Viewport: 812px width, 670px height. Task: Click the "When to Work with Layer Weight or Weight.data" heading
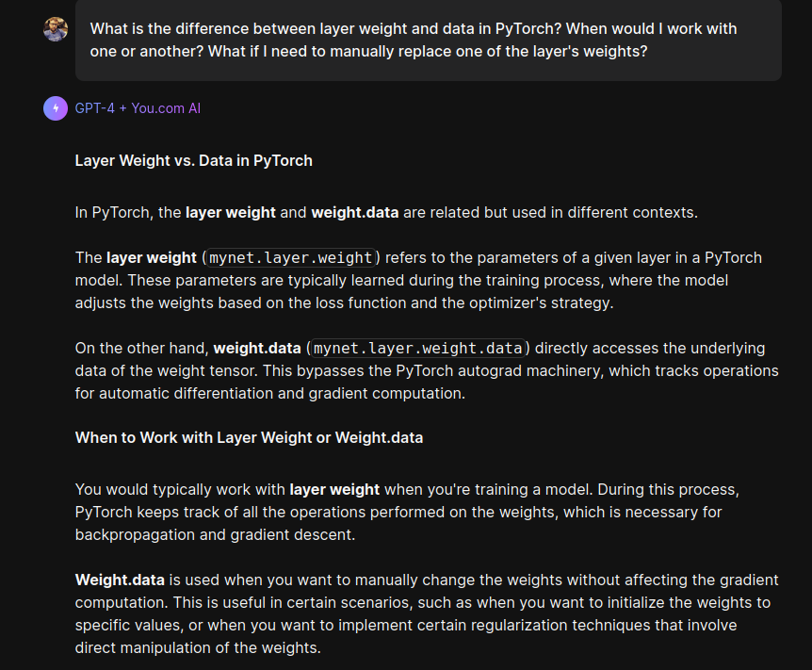point(249,437)
